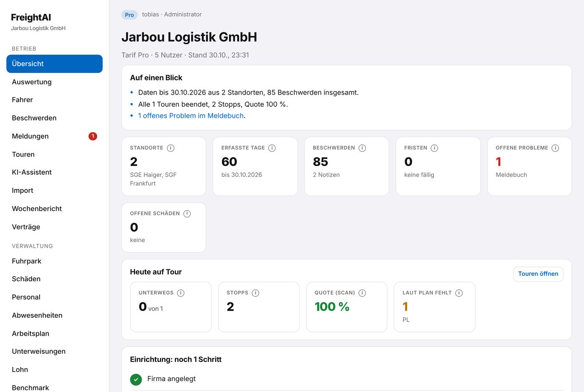Go to Auswertung in the sidebar
Viewport: 584px width, 392px height.
pos(55,82)
